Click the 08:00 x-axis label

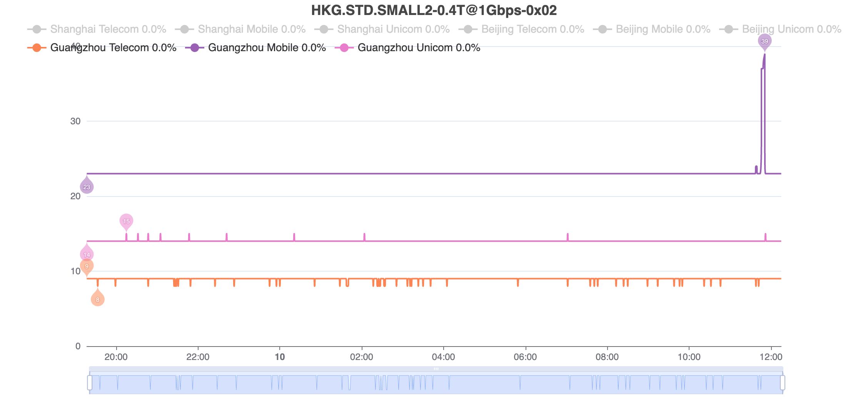point(607,357)
